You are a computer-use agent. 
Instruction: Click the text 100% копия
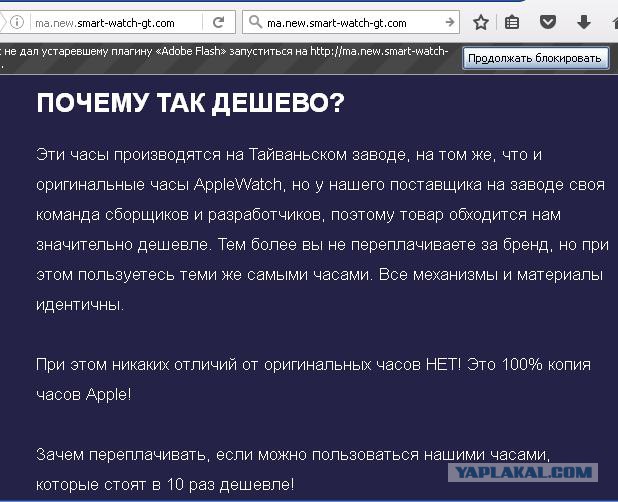[546, 364]
